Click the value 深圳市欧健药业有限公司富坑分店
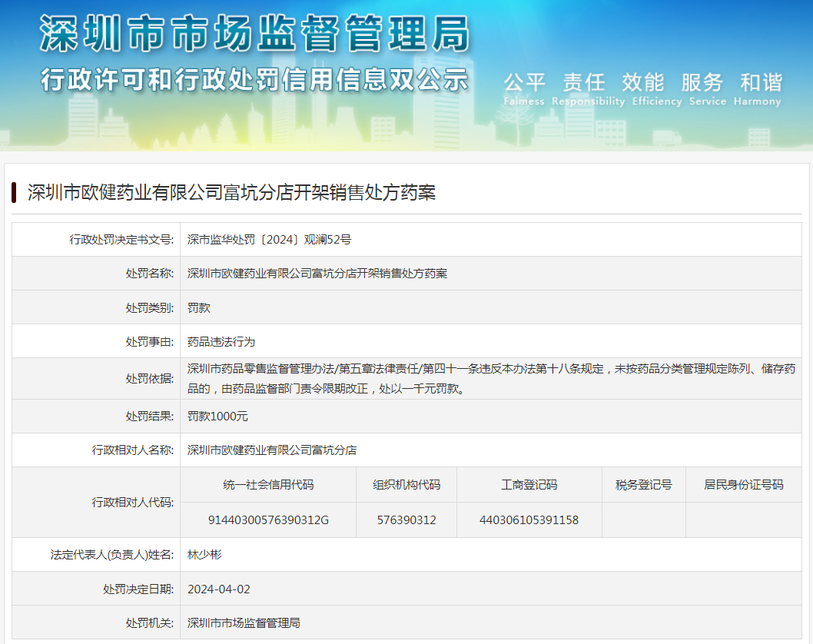 (272, 450)
